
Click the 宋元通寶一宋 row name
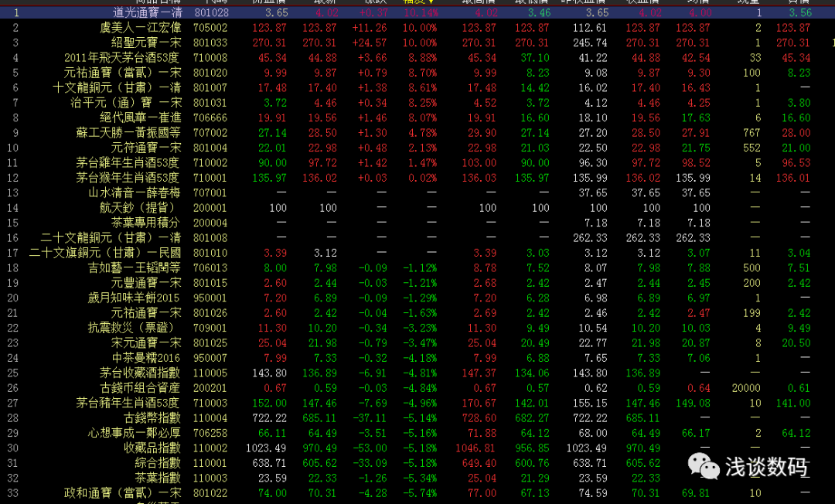(x=146, y=342)
